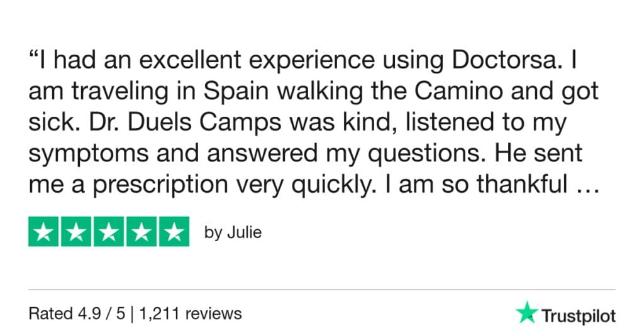The height and width of the screenshot is (336, 644).
Task: Click the horizontal divider line
Action: tap(322, 290)
